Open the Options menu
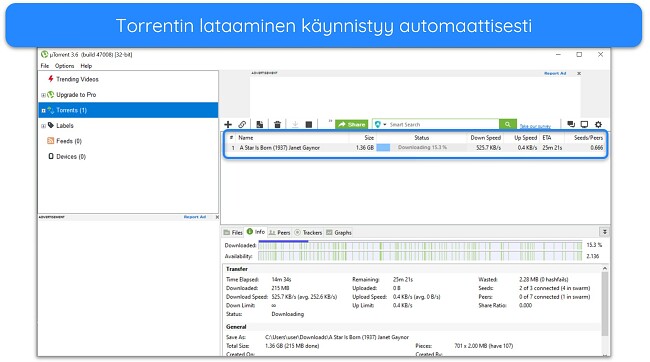 point(65,66)
